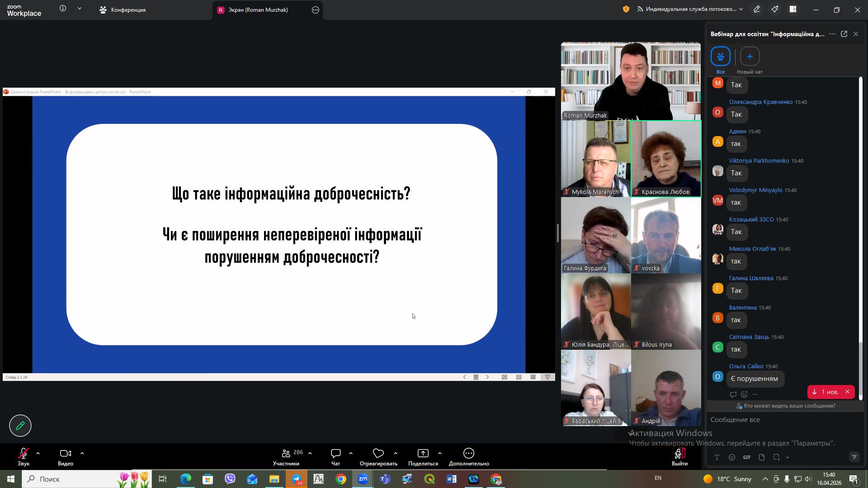The height and width of the screenshot is (488, 868).
Task: Expand video options arrow next to Видео
Action: click(82, 453)
